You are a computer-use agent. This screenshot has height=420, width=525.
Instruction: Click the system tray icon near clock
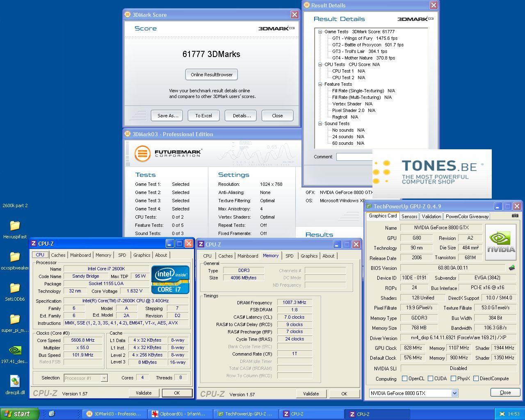pyautogui.click(x=503, y=414)
